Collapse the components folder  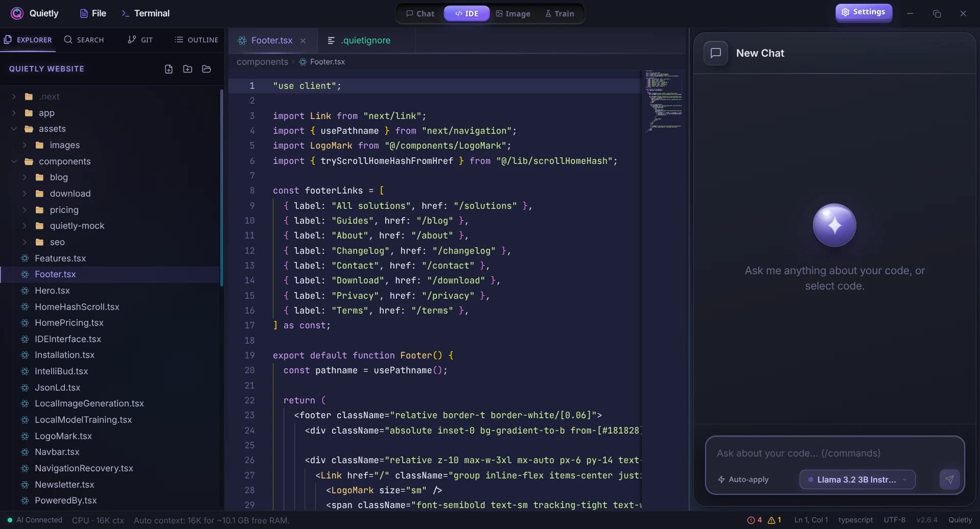point(14,161)
